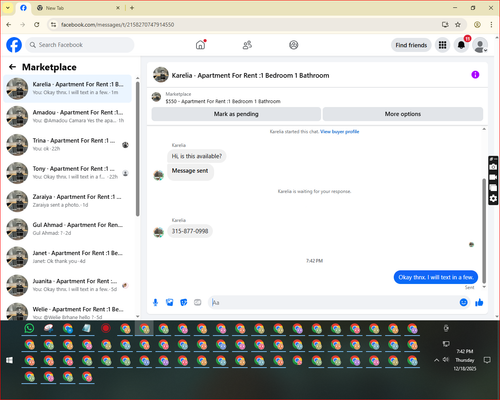Go back using Marketplace back arrow

pos(12,67)
